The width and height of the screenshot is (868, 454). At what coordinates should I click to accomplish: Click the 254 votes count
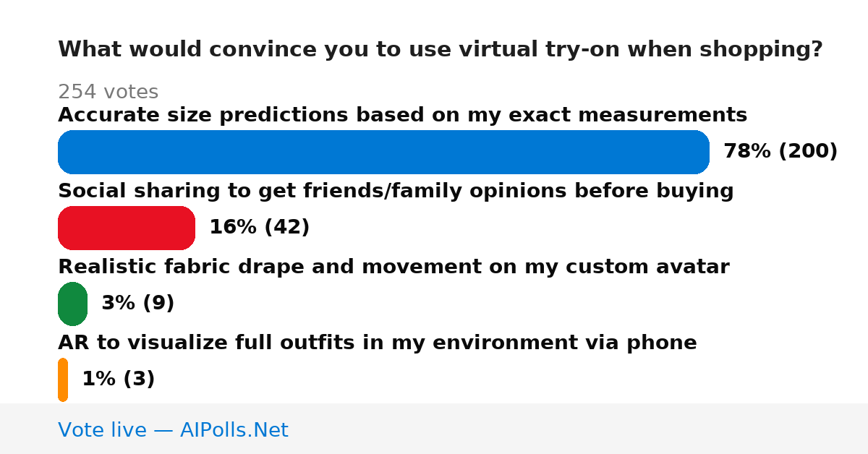click(108, 92)
